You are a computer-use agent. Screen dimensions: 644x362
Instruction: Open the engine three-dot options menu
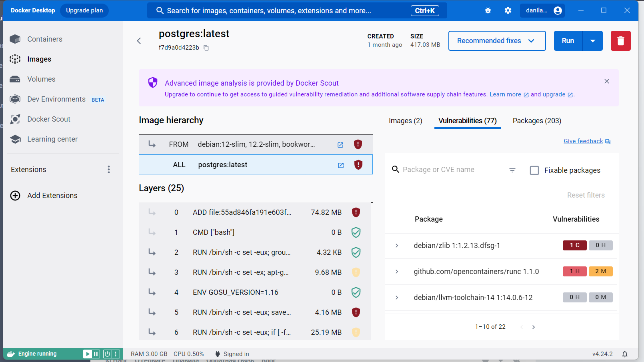coord(116,354)
